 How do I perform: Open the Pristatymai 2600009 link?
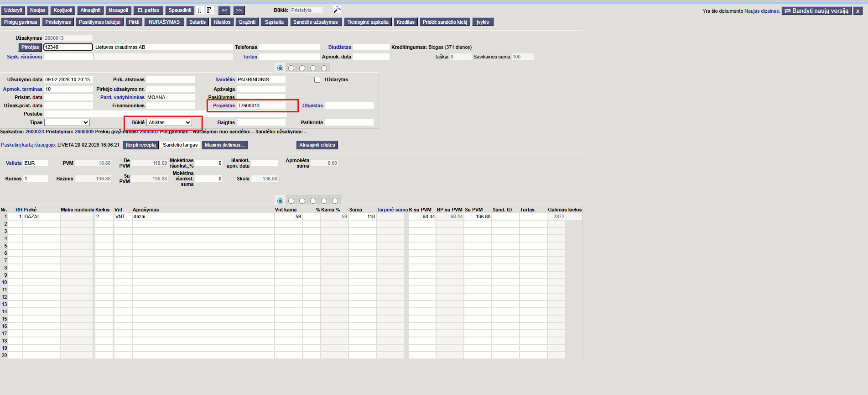coord(84,132)
